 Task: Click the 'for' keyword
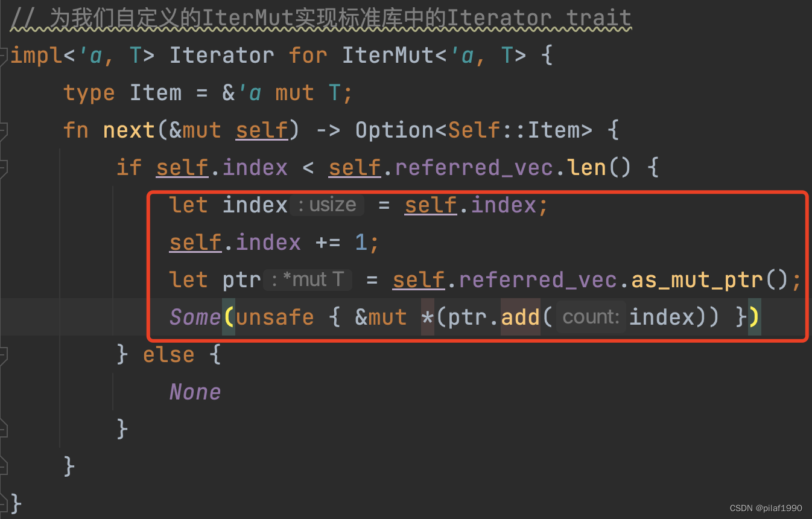(x=308, y=56)
